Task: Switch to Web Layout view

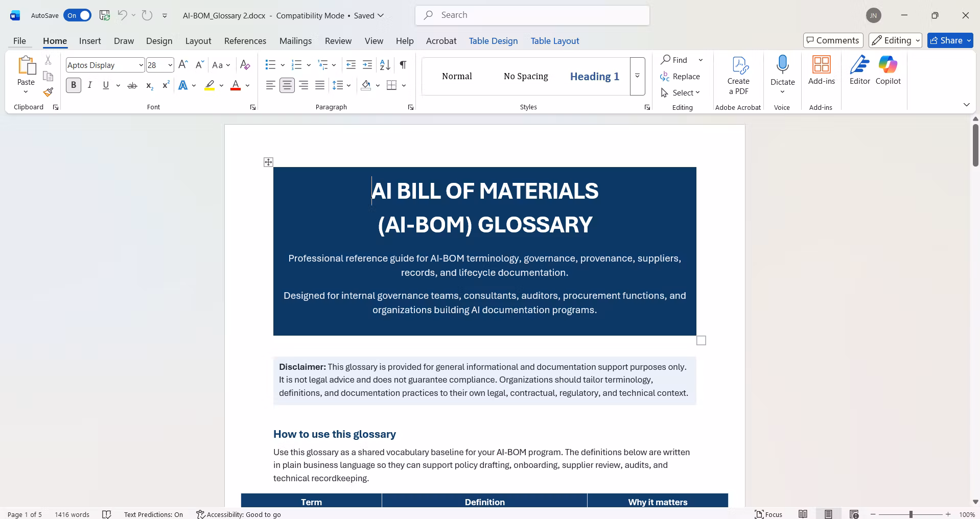Action: pos(854,514)
